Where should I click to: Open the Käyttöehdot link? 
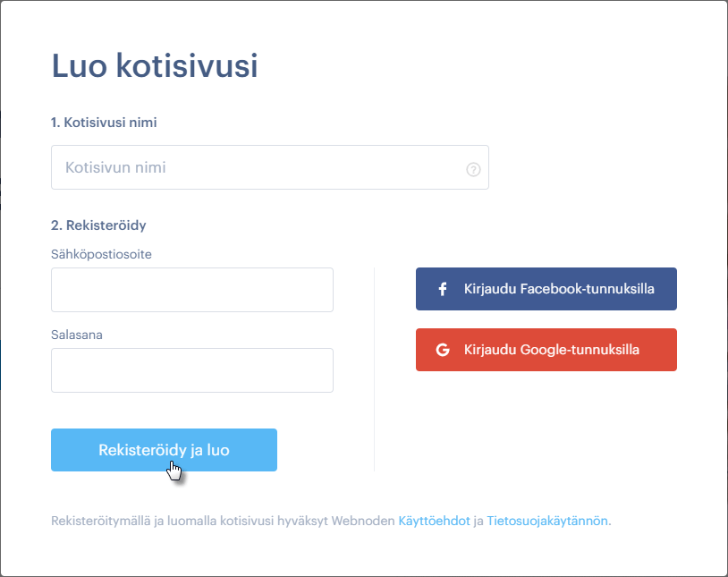click(434, 521)
